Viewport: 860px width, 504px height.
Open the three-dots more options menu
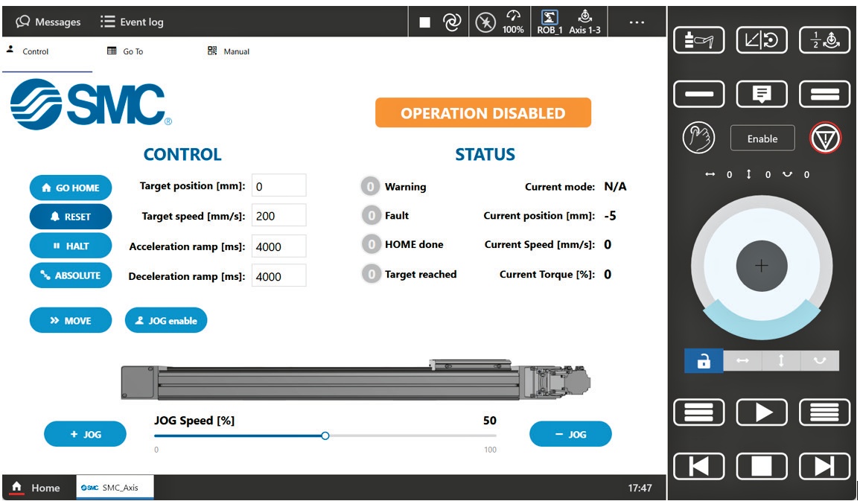click(x=637, y=22)
